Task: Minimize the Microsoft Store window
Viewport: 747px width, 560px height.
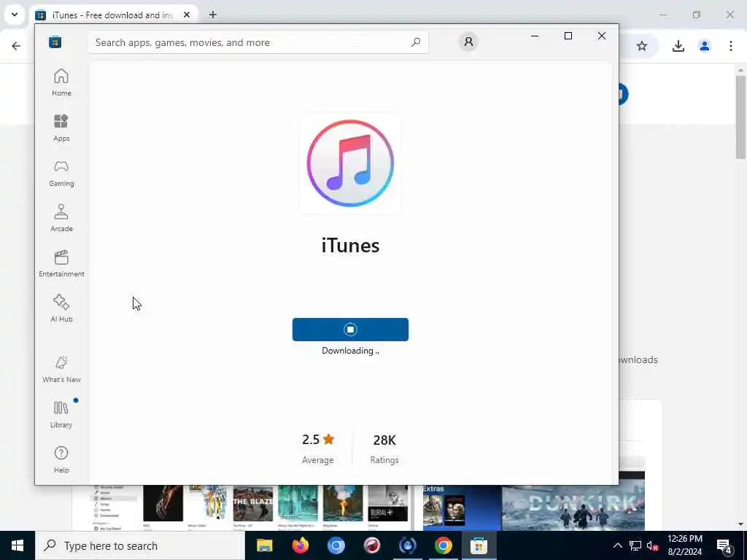Action: coord(535,36)
